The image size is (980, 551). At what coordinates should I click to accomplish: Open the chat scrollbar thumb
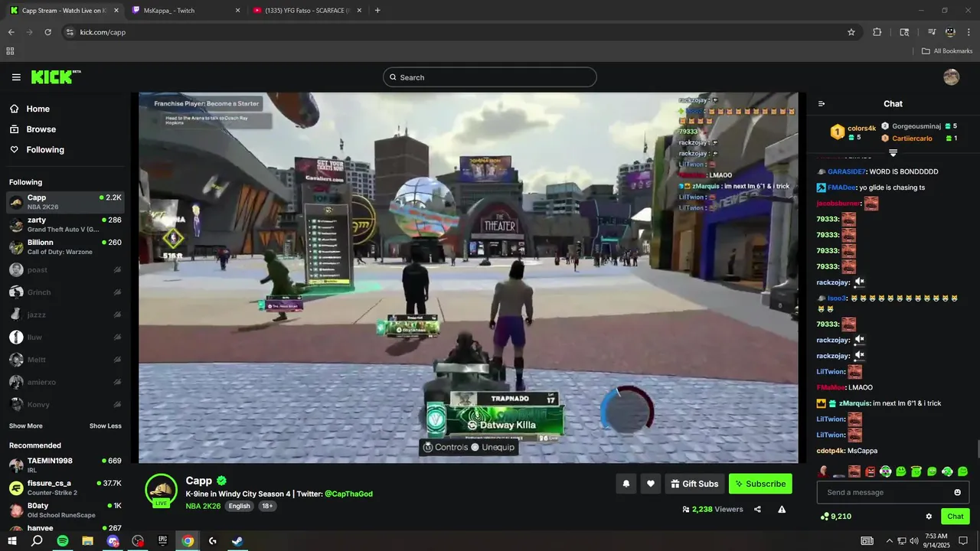coord(977,449)
